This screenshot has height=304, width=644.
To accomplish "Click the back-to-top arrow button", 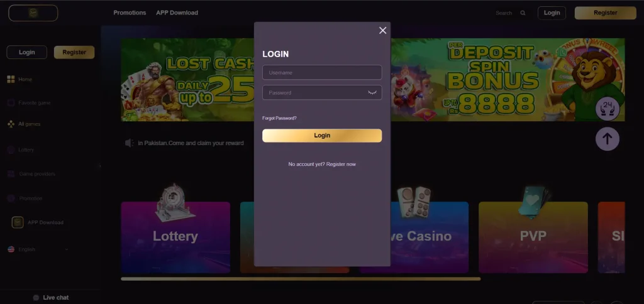I will point(607,139).
